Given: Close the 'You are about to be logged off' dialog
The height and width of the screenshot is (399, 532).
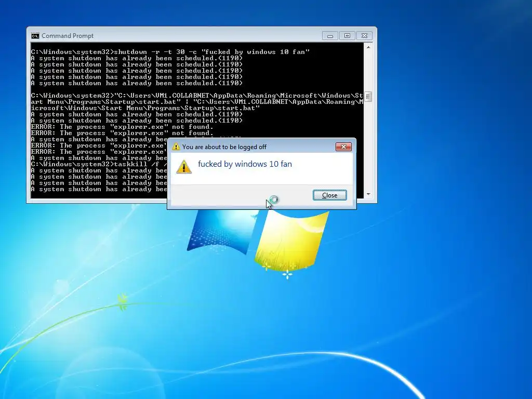Looking at the screenshot, I should [x=343, y=147].
